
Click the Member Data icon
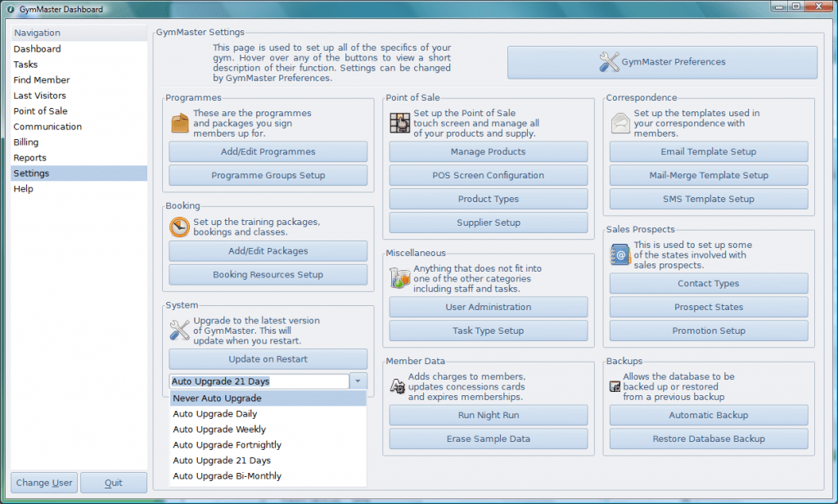(399, 384)
